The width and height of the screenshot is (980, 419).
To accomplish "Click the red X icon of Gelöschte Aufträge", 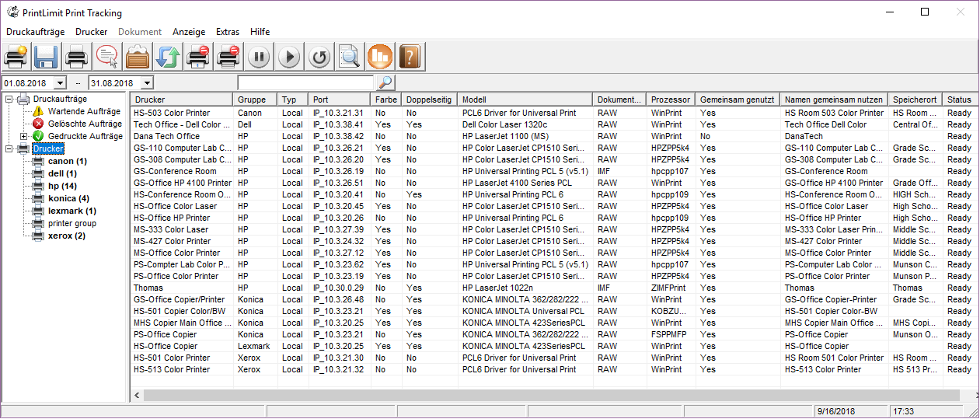I will [38, 124].
